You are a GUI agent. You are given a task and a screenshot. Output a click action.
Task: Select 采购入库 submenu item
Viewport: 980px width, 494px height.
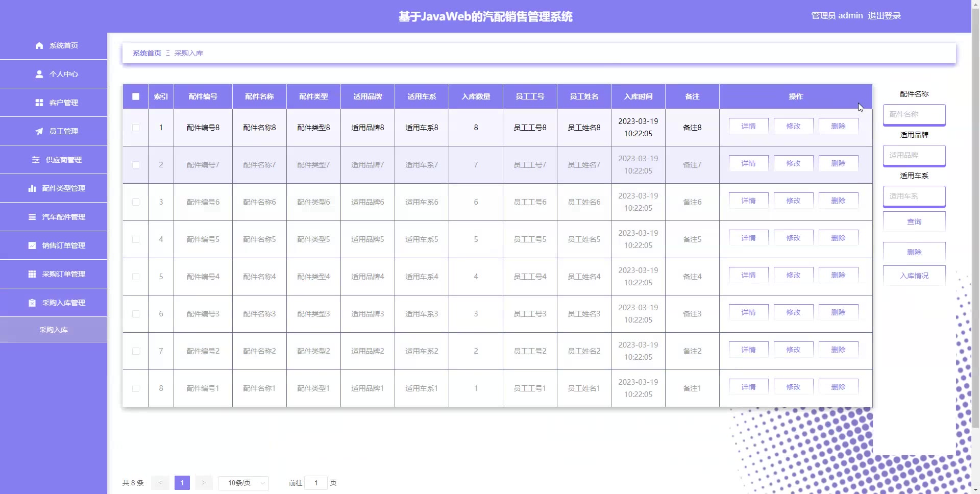point(54,330)
